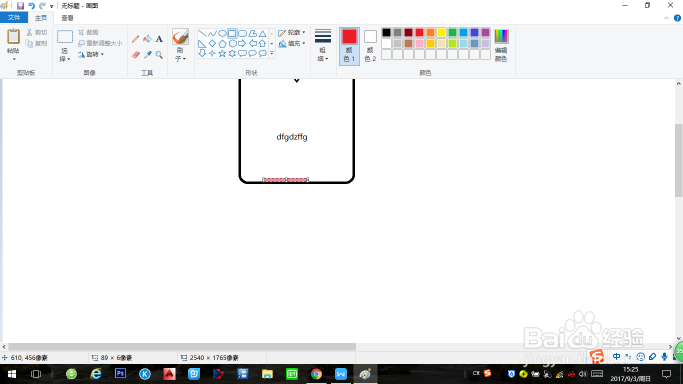Click the Undo arrow in title bar
683x384 pixels.
pos(31,6)
